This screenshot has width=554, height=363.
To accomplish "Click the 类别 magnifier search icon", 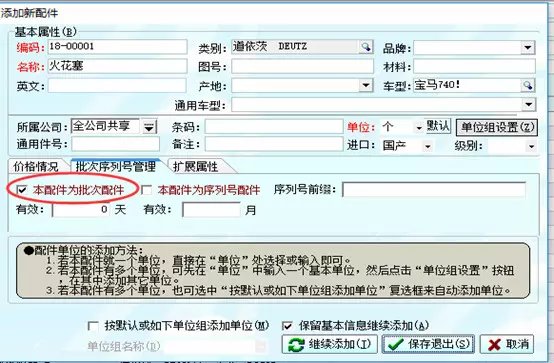I will pyautogui.click(x=366, y=47).
